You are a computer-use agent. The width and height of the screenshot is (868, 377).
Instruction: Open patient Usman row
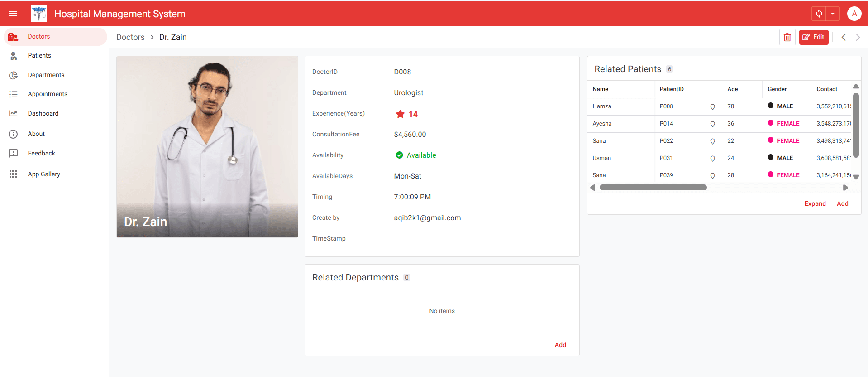pyautogui.click(x=720, y=158)
